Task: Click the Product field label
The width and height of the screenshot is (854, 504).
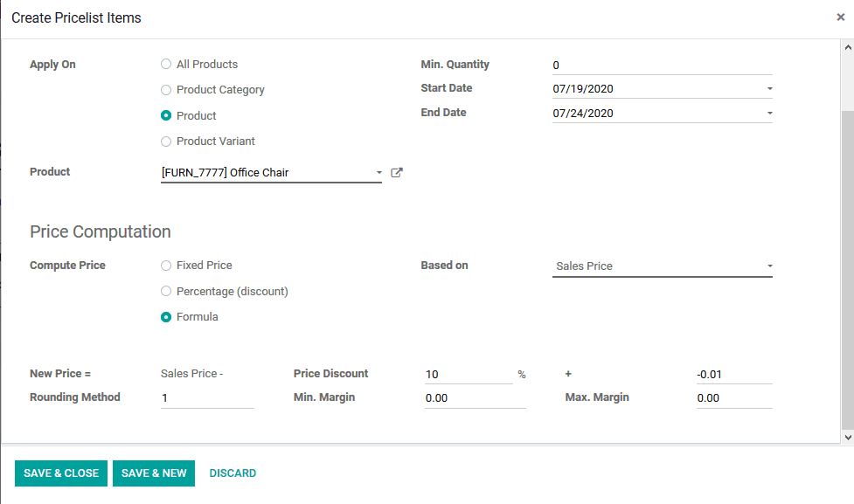Action: pyautogui.click(x=50, y=172)
